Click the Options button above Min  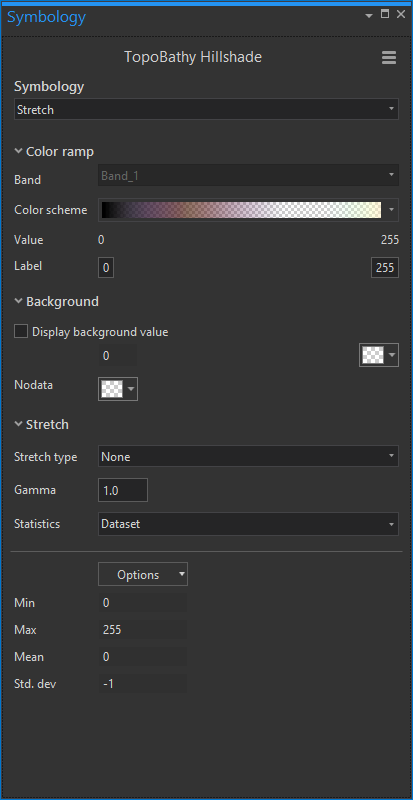[142, 574]
